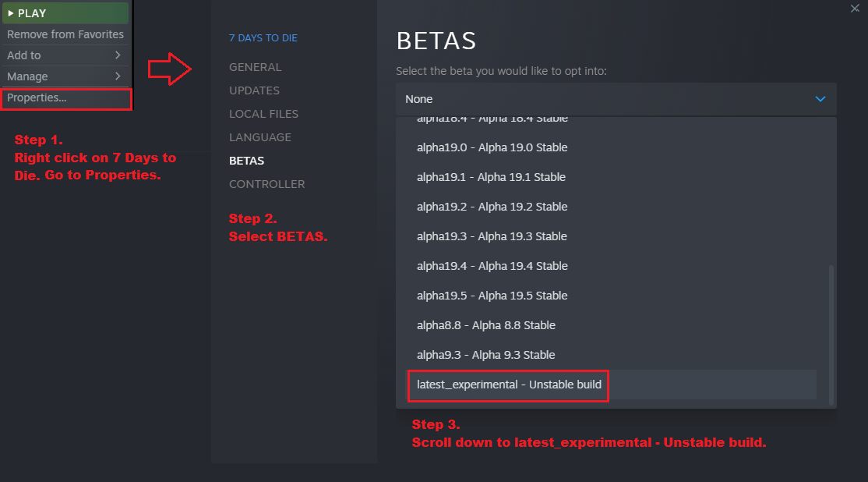The width and height of the screenshot is (868, 482).
Task: Select the BETAS tab
Action: click(x=246, y=161)
